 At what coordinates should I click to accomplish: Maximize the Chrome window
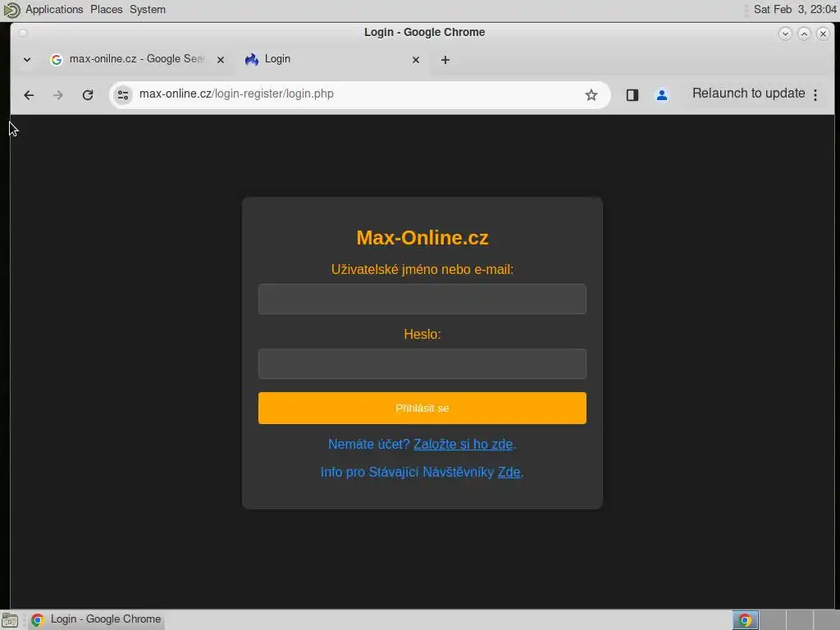point(804,34)
